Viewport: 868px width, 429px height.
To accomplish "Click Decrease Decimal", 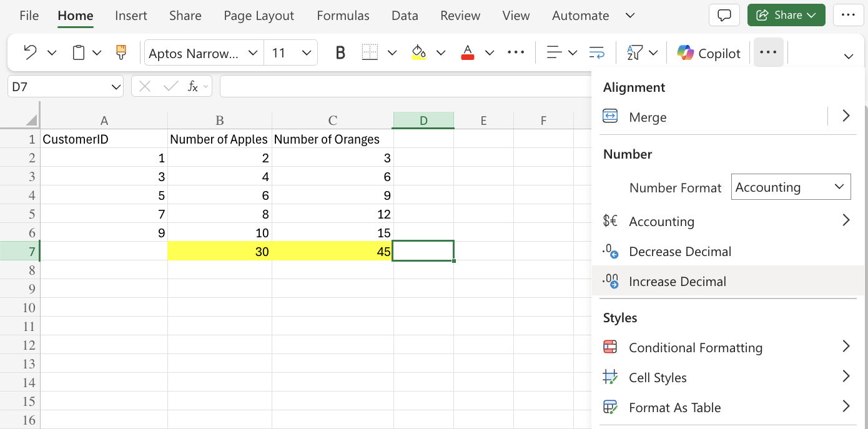I will [680, 251].
